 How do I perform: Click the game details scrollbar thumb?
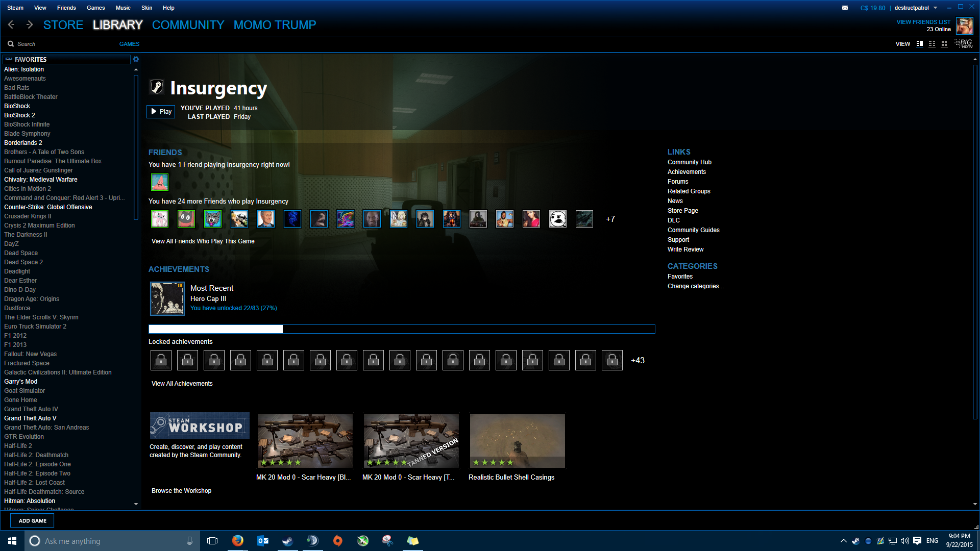975,242
